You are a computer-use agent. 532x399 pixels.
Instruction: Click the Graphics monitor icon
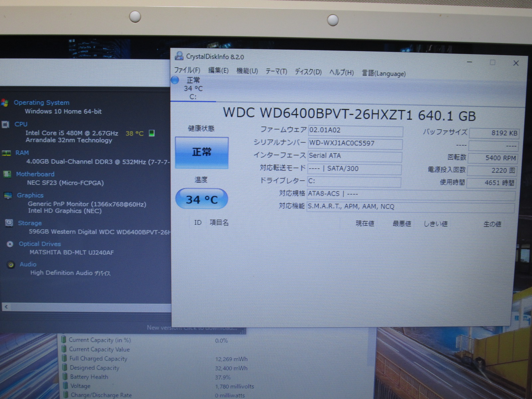[8, 196]
